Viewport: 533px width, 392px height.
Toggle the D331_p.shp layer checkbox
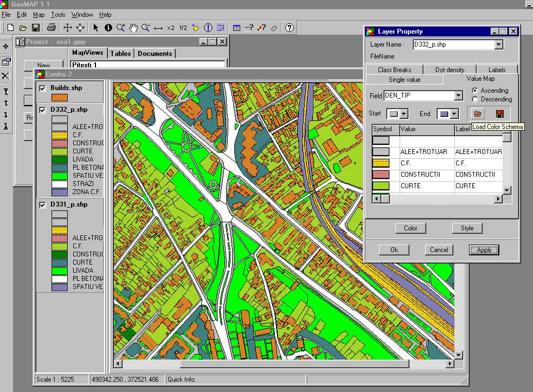(42, 205)
